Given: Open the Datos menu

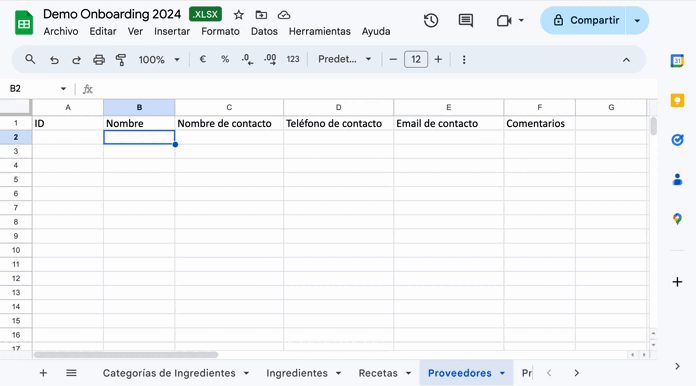Looking at the screenshot, I should (264, 31).
